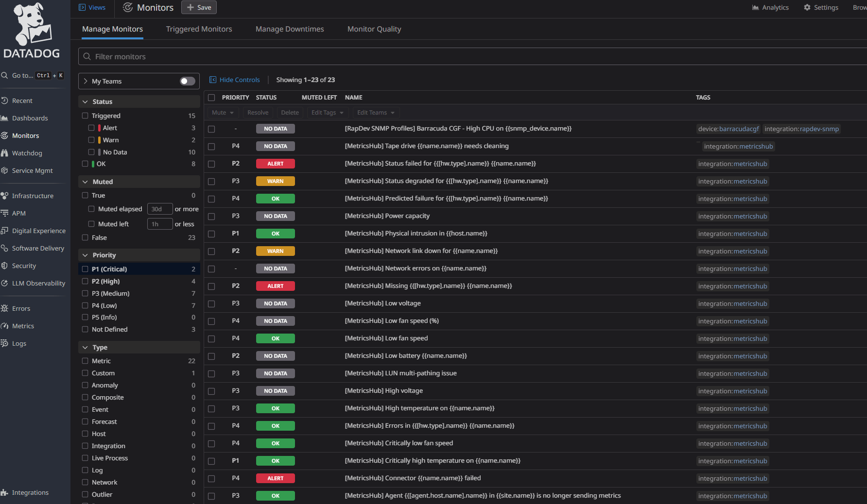The width and height of the screenshot is (867, 504).
Task: Open Service Mgmt in the sidebar
Action: click(32, 170)
